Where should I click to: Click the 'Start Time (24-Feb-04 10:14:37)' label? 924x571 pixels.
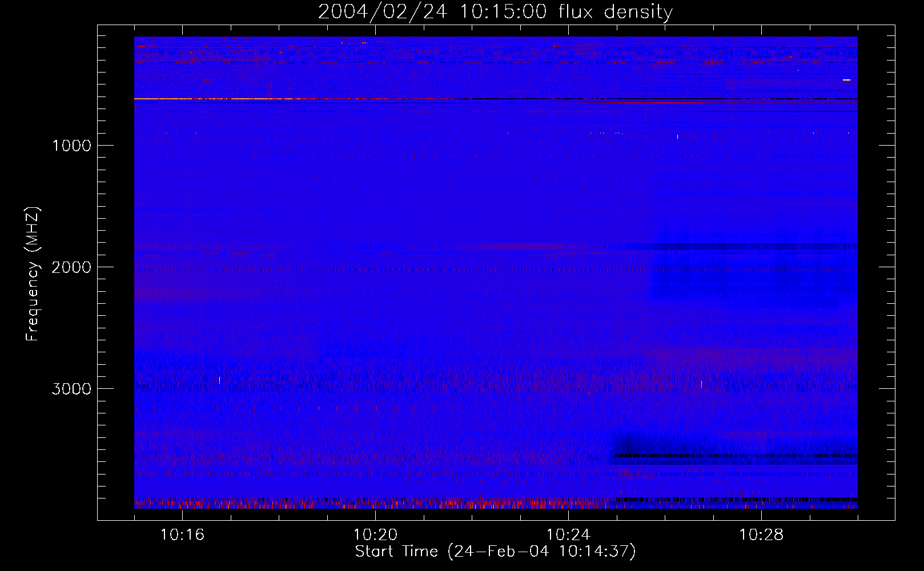click(x=495, y=552)
